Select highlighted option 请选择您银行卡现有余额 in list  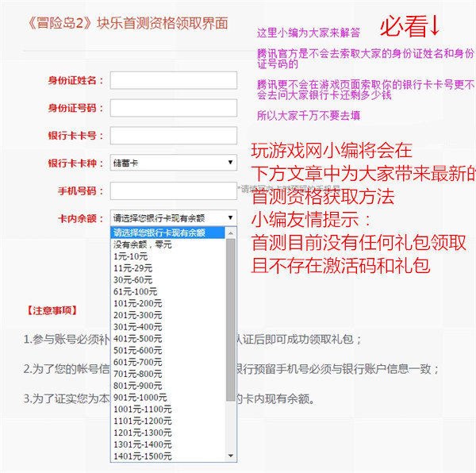[168, 233]
